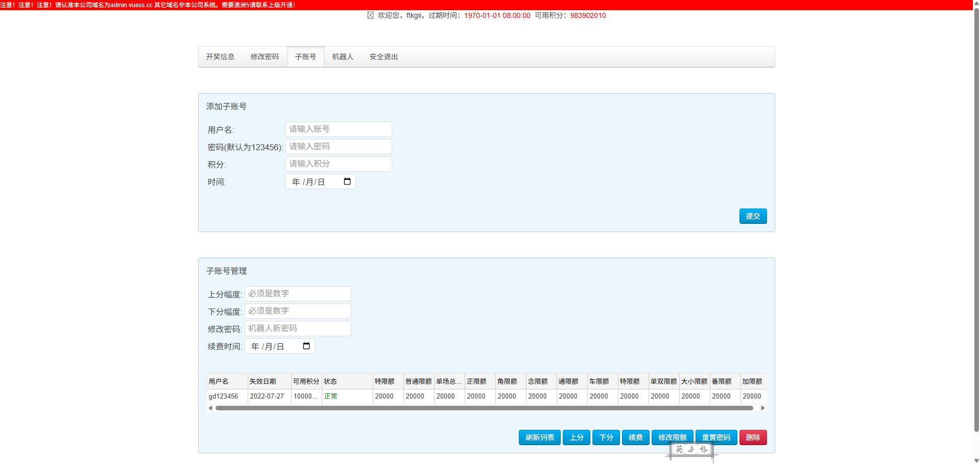Click the table's horizontal scrollbar
Screen dimensions: 980x464
pos(484,408)
